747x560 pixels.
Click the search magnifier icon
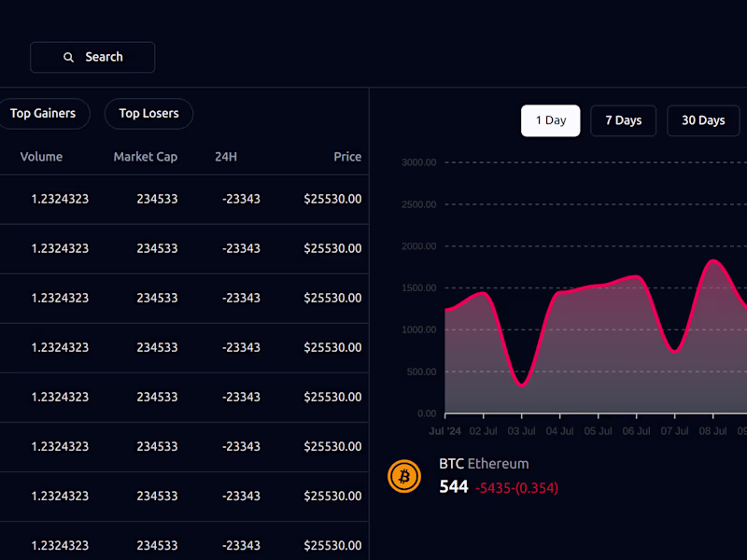[68, 57]
